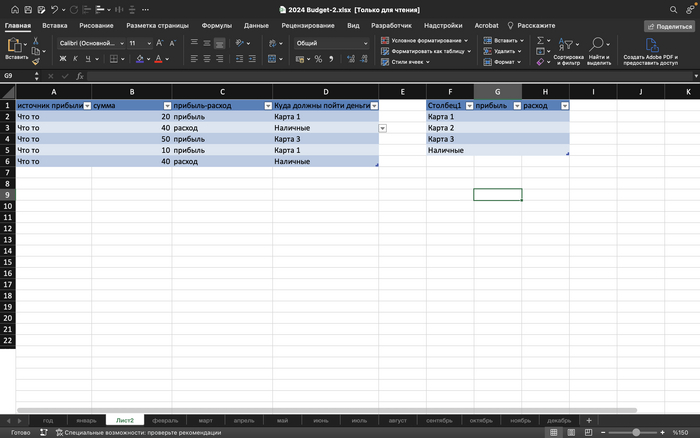The width and height of the screenshot is (700, 438).
Task: Click the borders icon
Action: [x=114, y=59]
